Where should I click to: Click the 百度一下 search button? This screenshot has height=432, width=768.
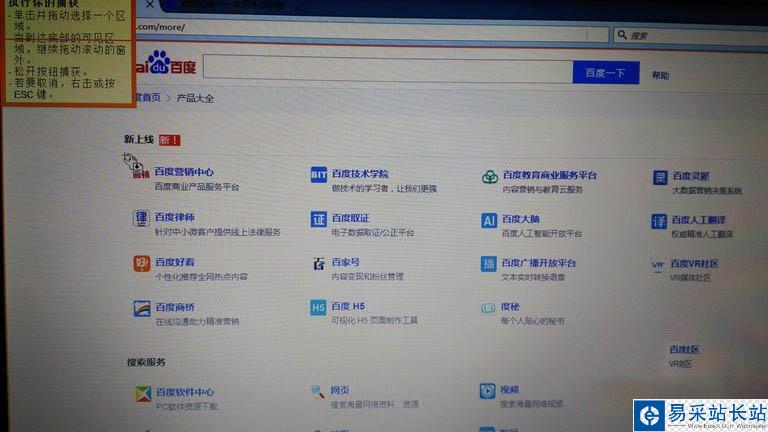click(606, 73)
